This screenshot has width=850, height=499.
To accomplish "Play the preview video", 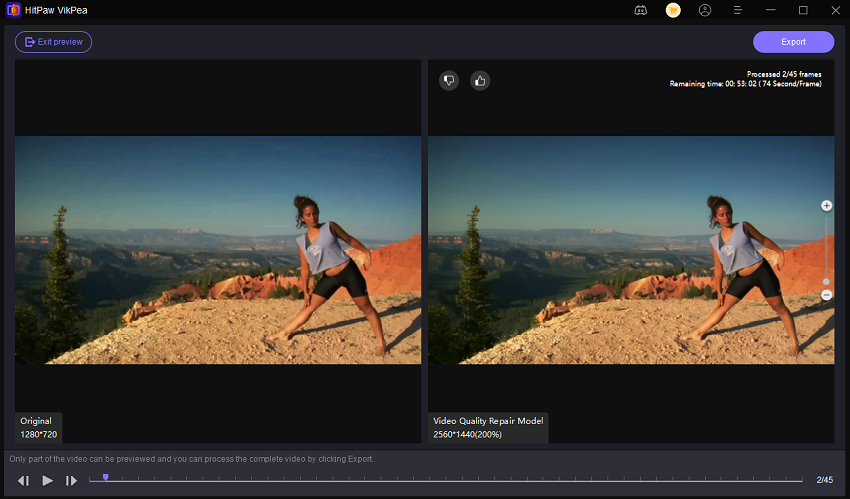I will (x=47, y=481).
